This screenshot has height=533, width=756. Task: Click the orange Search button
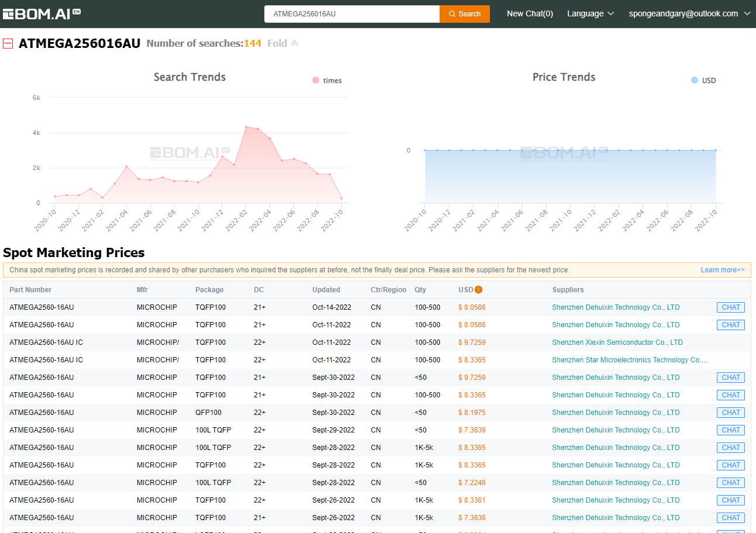(465, 14)
